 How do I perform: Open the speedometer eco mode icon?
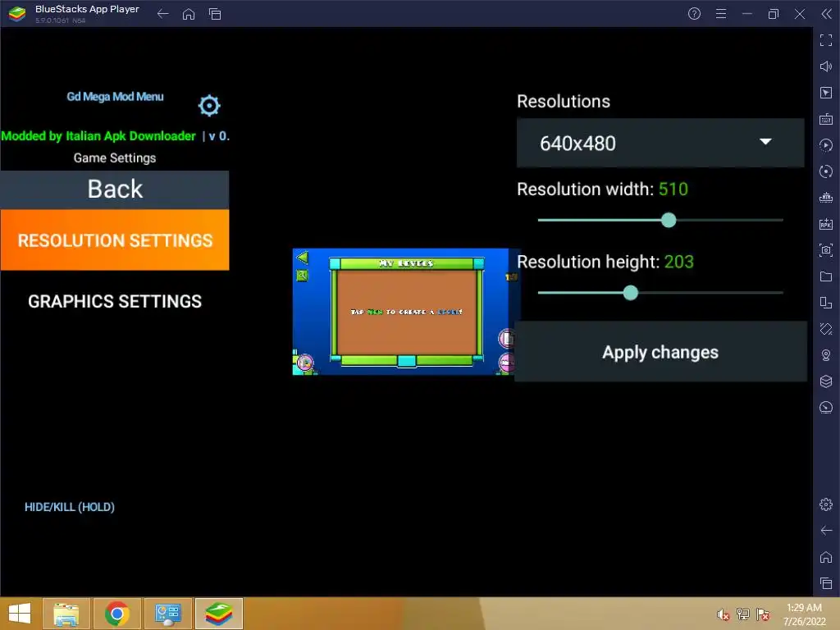pyautogui.click(x=826, y=408)
